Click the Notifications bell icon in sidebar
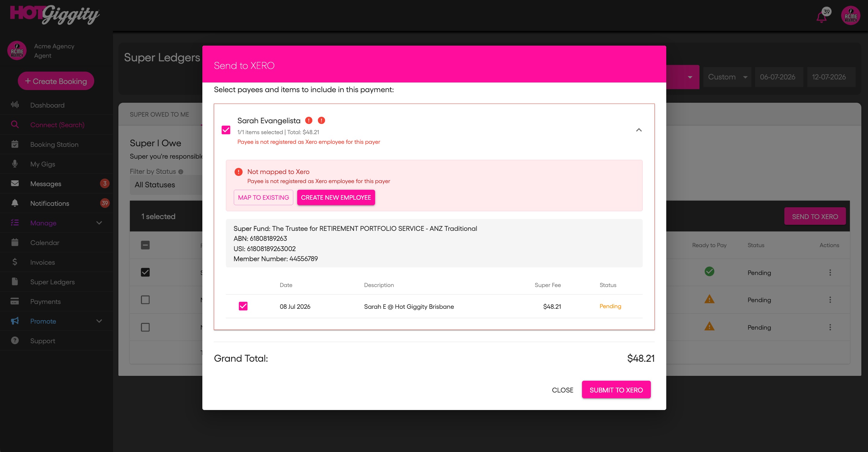This screenshot has width=868, height=452. pyautogui.click(x=15, y=203)
